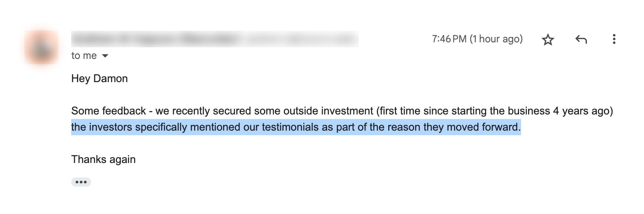Click the "7:46 PM" timestamp
This screenshot has height=214, width=644.
point(449,39)
